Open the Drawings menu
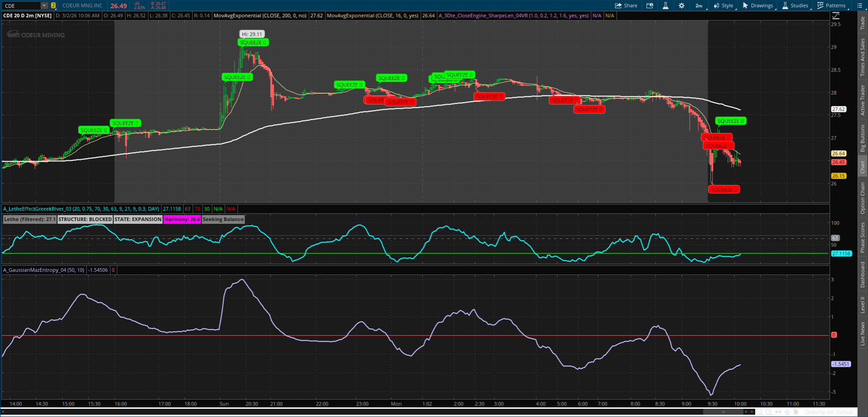Viewport: 868px width, 417px height. tap(758, 5)
